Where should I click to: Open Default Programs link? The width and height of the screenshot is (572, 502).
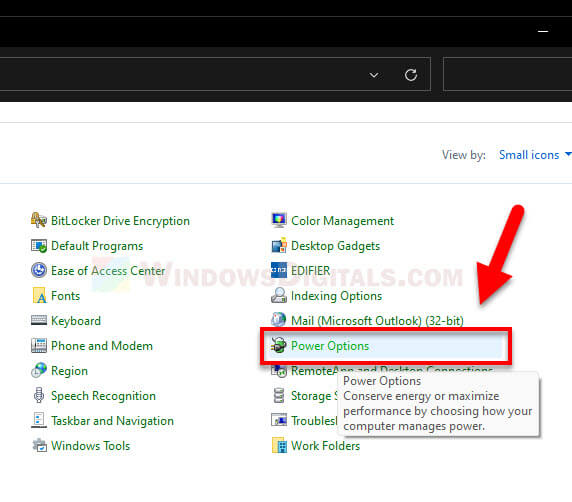click(97, 246)
